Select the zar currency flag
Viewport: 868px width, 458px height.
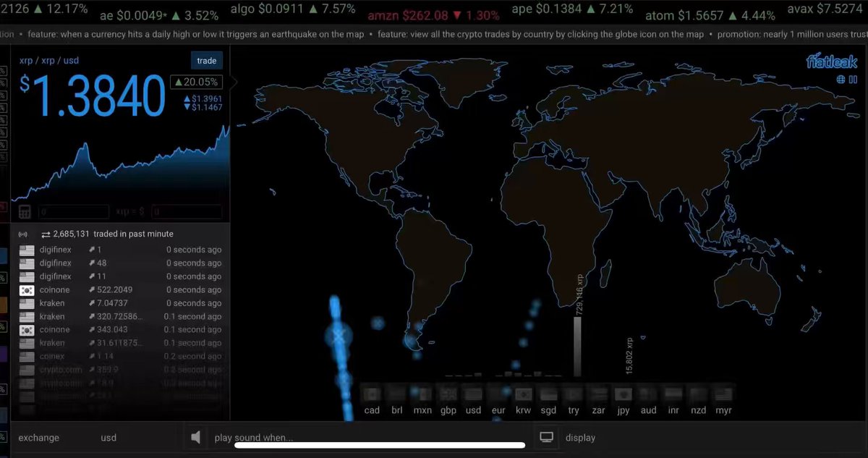pos(598,395)
